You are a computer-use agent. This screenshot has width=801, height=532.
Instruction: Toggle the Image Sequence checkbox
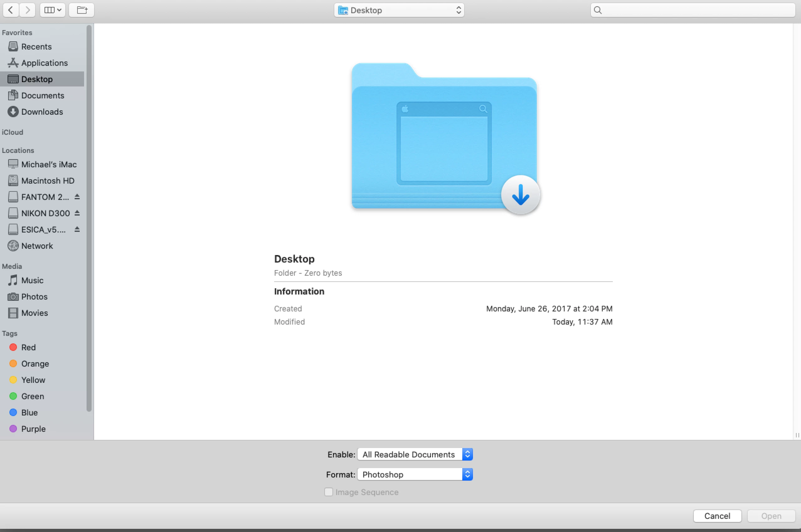(328, 492)
